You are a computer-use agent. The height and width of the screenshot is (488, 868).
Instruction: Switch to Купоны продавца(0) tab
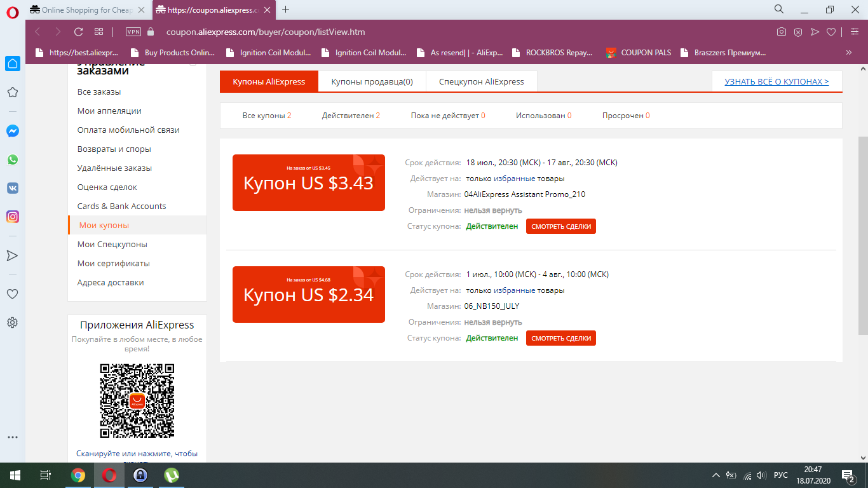[x=372, y=81]
